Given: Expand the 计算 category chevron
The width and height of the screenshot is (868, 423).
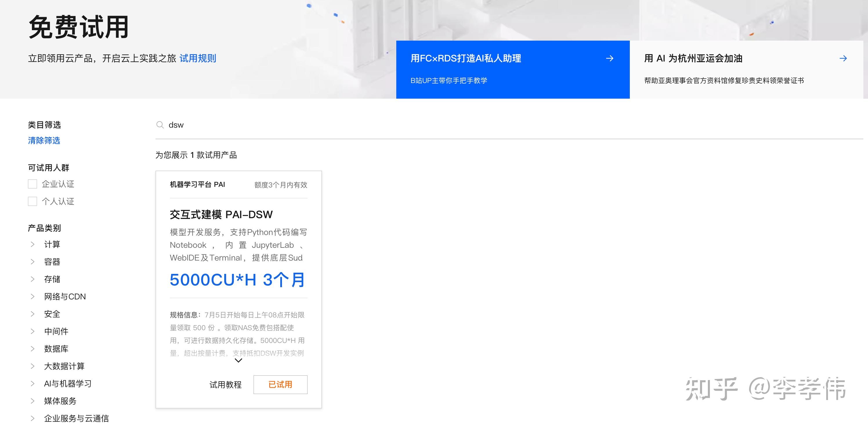Looking at the screenshot, I should tap(32, 244).
